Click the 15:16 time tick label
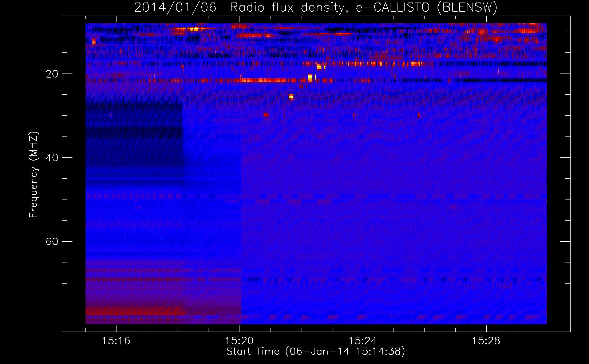 [x=116, y=341]
